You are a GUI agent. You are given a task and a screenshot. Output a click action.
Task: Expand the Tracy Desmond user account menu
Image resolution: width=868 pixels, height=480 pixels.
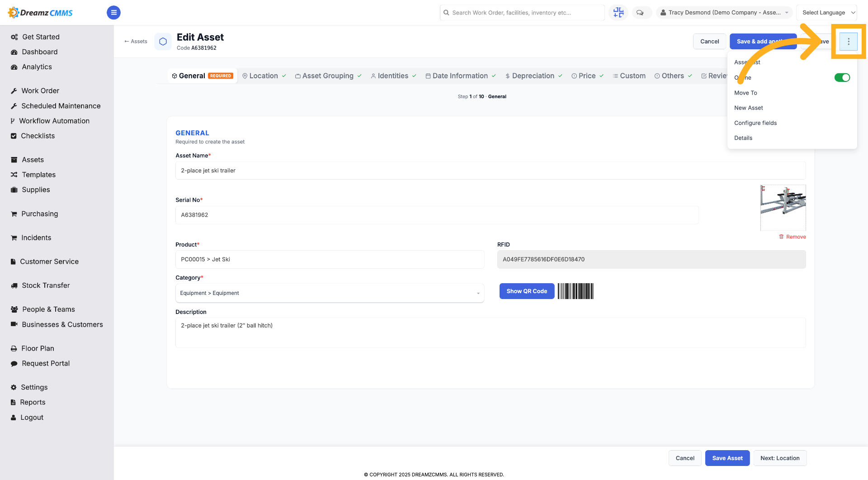pos(724,13)
